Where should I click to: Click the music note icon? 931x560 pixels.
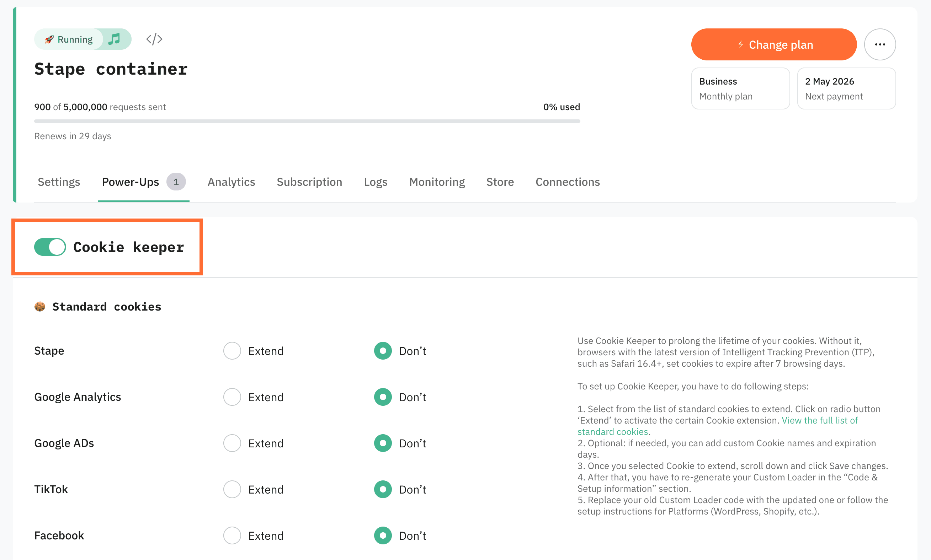click(114, 39)
